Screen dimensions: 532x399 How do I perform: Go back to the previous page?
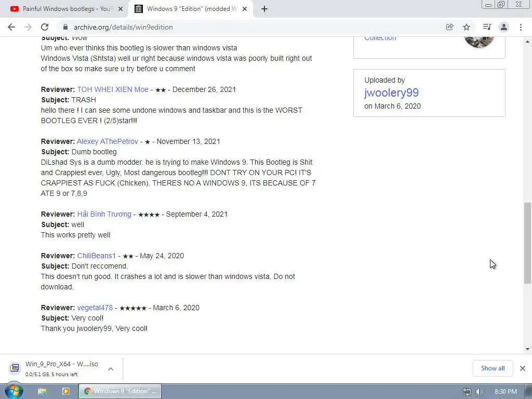coord(11,27)
